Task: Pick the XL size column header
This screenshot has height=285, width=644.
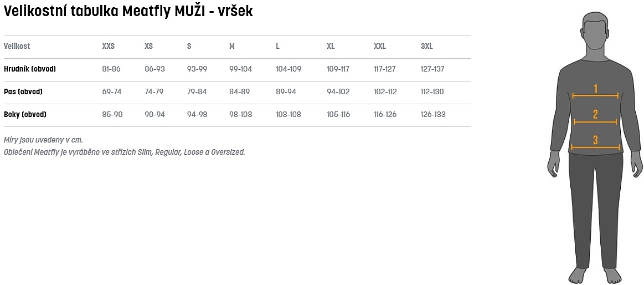Action: tap(331, 47)
